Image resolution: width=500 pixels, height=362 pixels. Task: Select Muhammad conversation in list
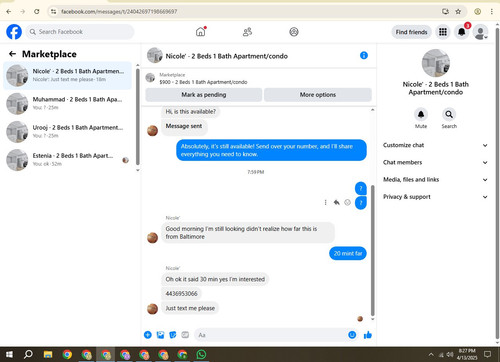68,103
